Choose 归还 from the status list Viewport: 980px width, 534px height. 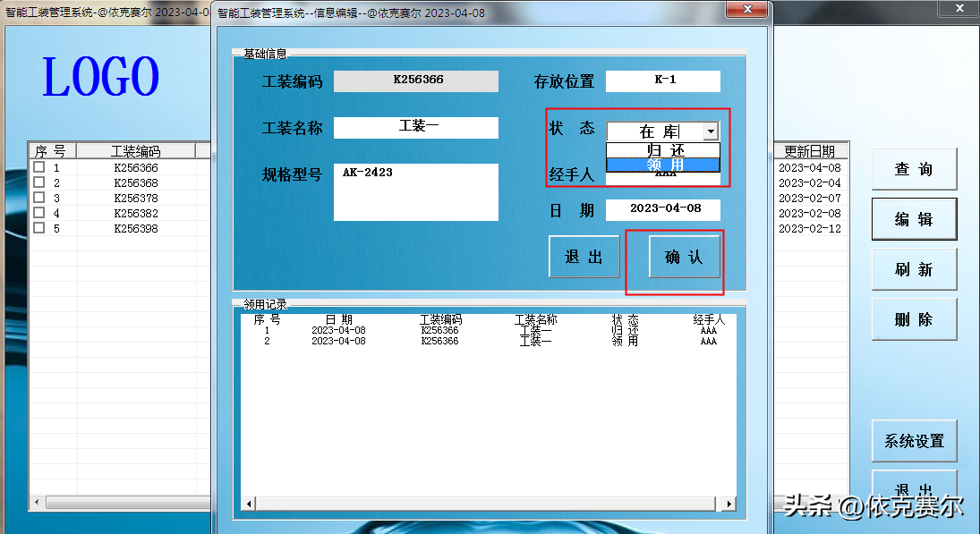(663, 150)
